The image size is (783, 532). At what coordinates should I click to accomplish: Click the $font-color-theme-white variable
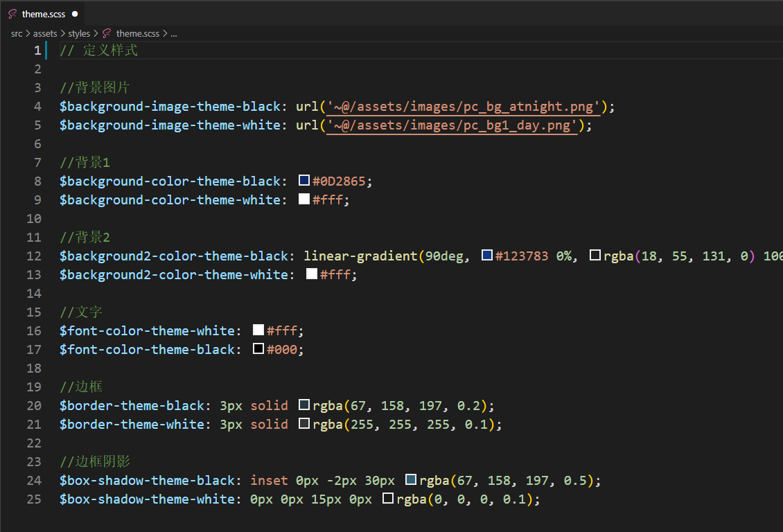tap(148, 331)
